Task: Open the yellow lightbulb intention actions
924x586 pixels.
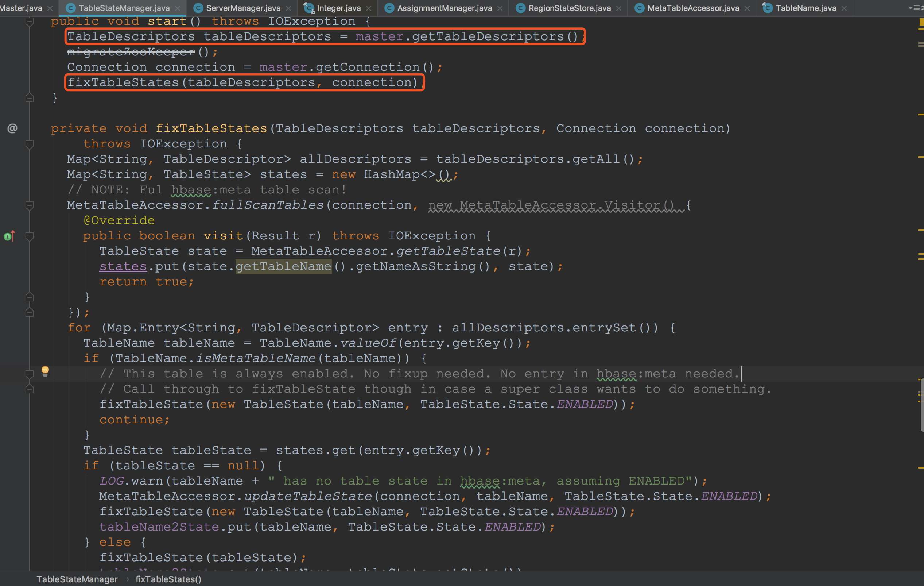Action: (x=45, y=371)
